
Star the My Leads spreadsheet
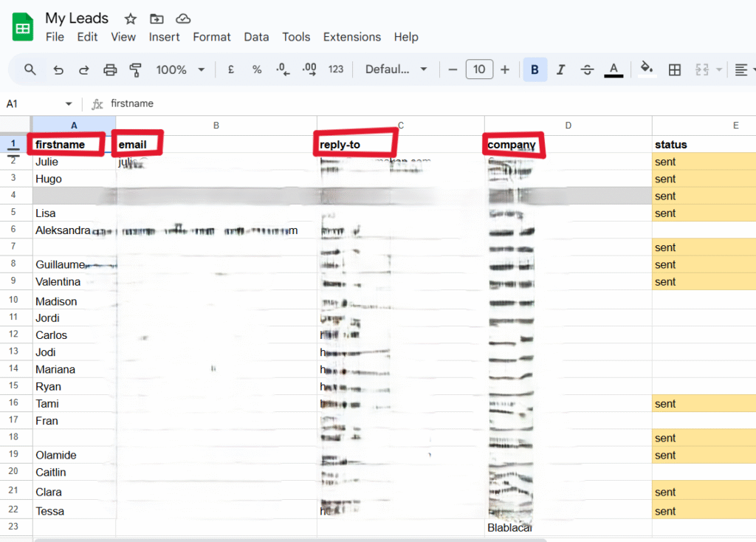tap(130, 18)
